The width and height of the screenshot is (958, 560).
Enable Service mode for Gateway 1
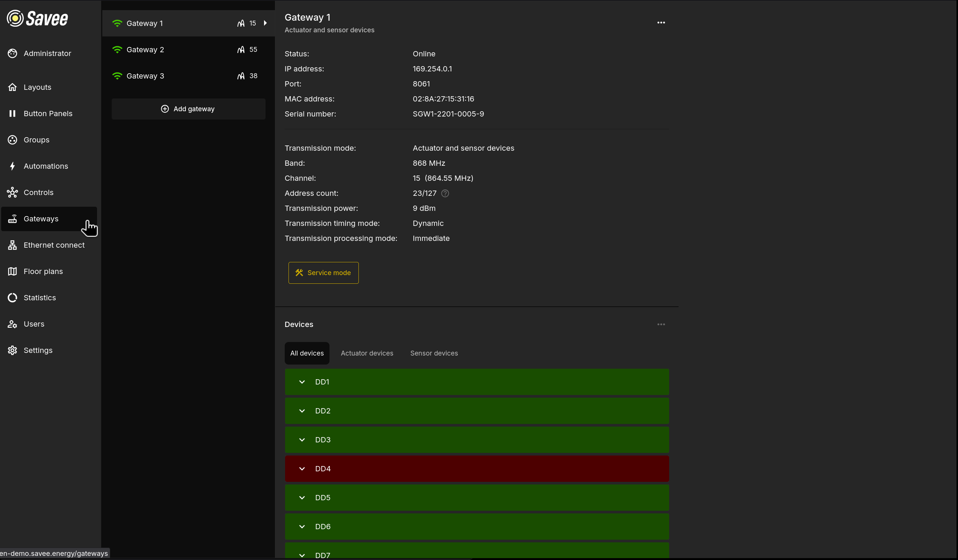pos(323,272)
